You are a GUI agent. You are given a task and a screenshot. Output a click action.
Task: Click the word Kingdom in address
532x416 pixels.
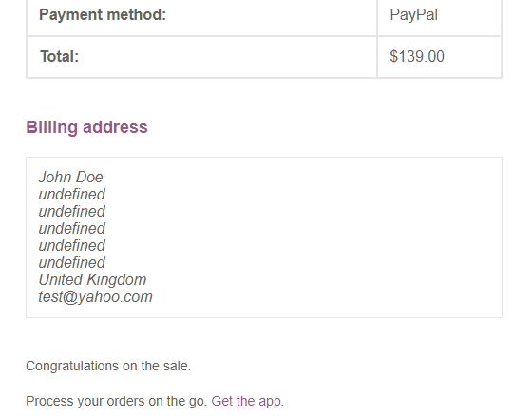117,280
